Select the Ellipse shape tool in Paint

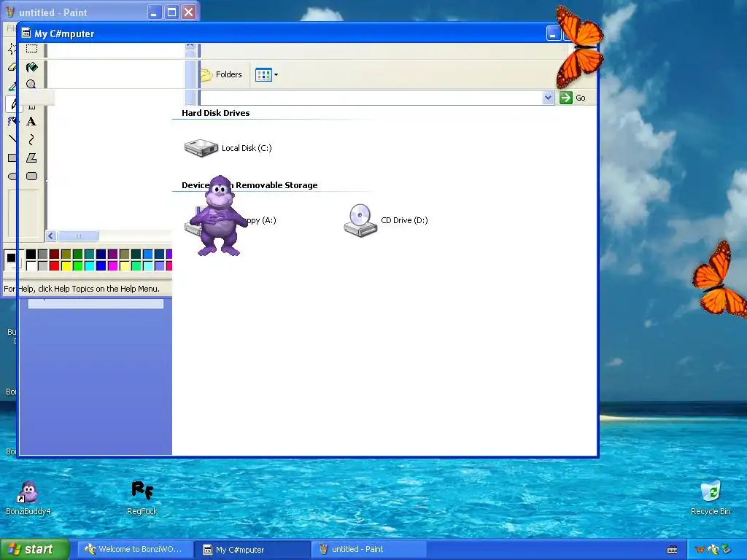(x=12, y=176)
